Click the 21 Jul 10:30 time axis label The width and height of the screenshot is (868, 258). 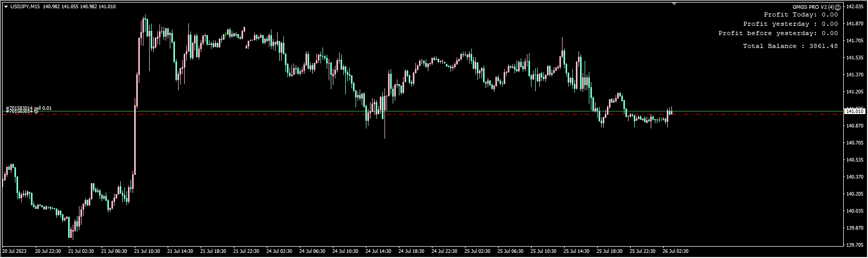[x=147, y=251]
